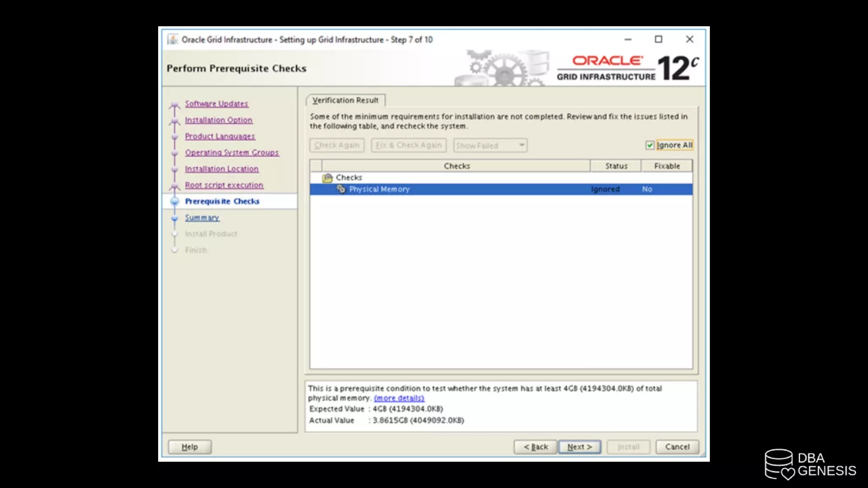The width and height of the screenshot is (868, 488).
Task: Click the Oracle installer window title icon
Action: [x=172, y=39]
